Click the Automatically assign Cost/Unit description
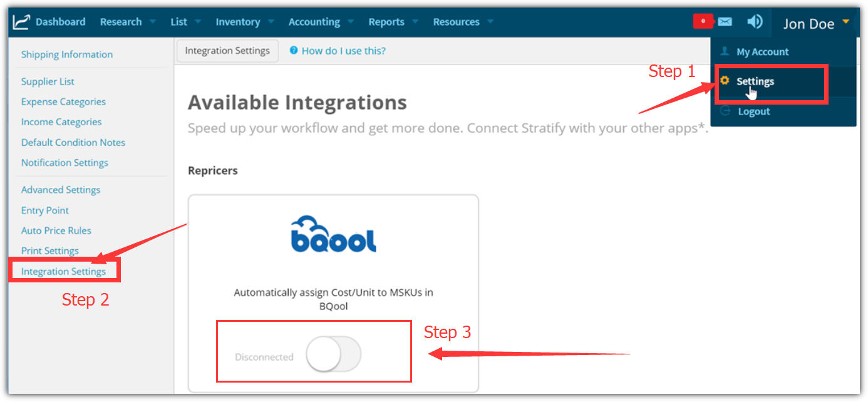The width and height of the screenshot is (868, 402). tap(334, 299)
